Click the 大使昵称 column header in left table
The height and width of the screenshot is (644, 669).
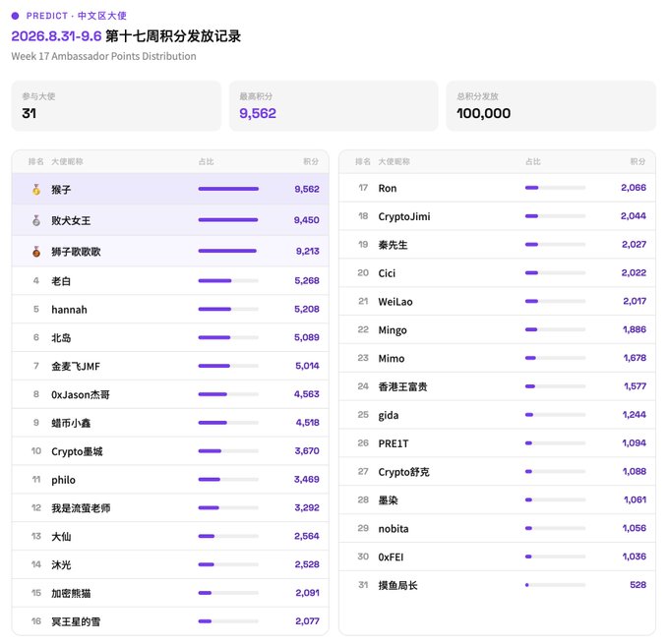(x=67, y=161)
